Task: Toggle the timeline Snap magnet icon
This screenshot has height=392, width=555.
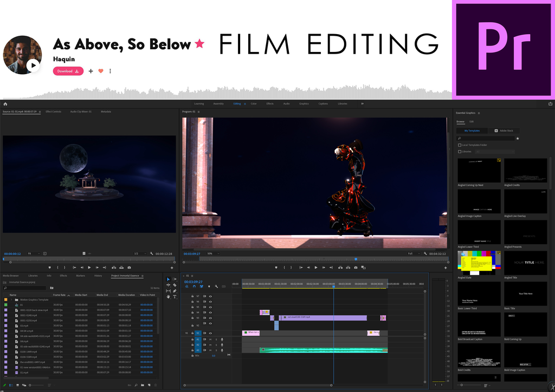Action: [194, 286]
